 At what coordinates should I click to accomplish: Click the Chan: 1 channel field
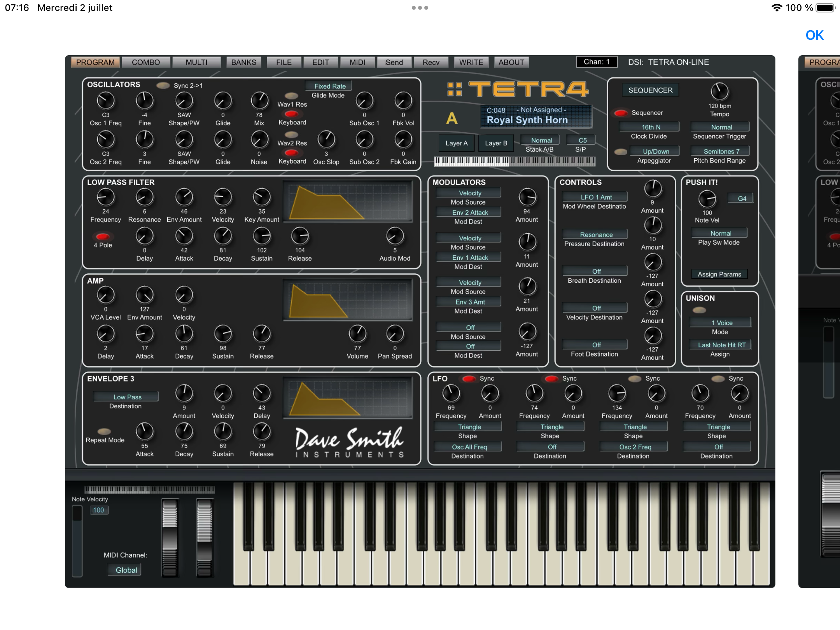tap(597, 62)
